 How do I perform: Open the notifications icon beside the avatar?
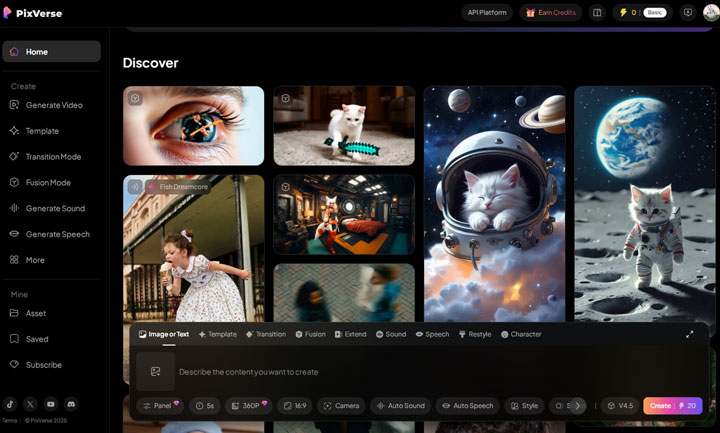(x=687, y=13)
